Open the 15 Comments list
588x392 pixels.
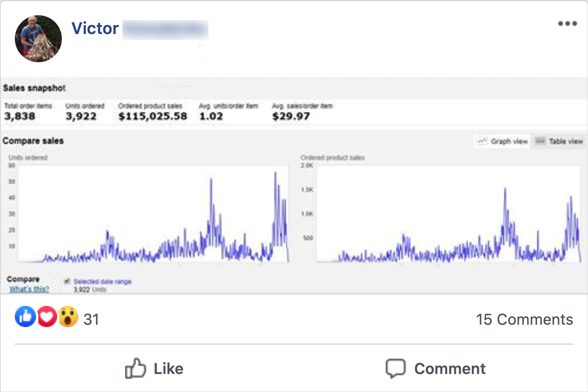524,320
